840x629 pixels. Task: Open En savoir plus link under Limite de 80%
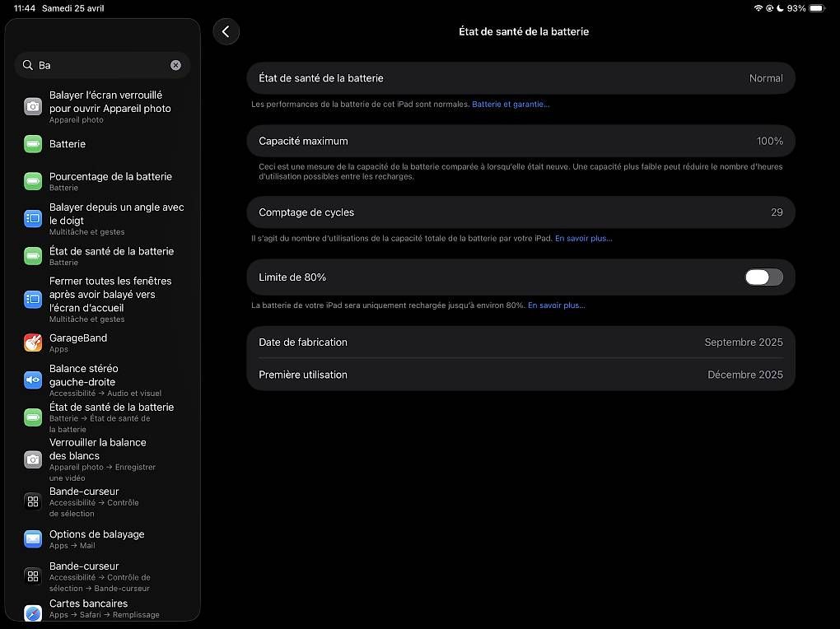coord(557,305)
